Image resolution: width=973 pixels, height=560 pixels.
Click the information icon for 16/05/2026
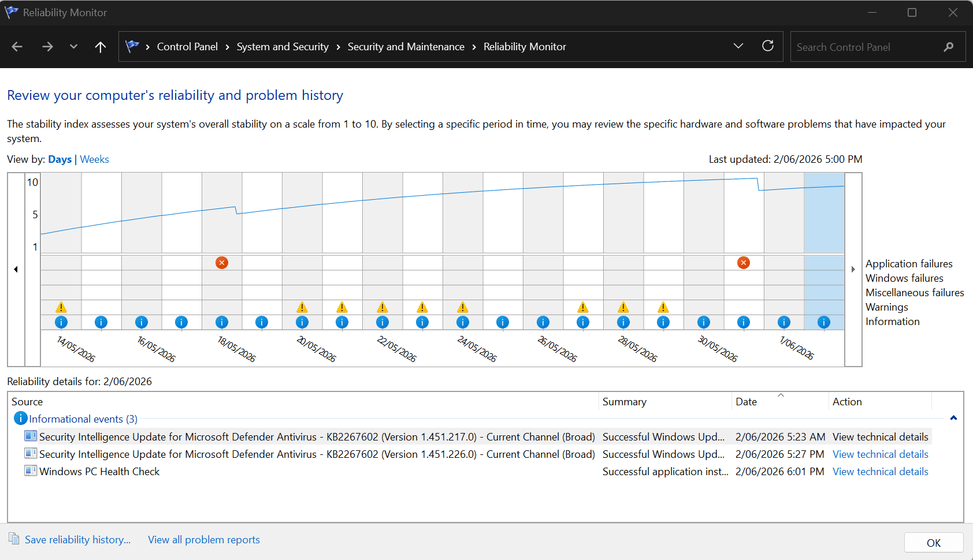pos(142,322)
